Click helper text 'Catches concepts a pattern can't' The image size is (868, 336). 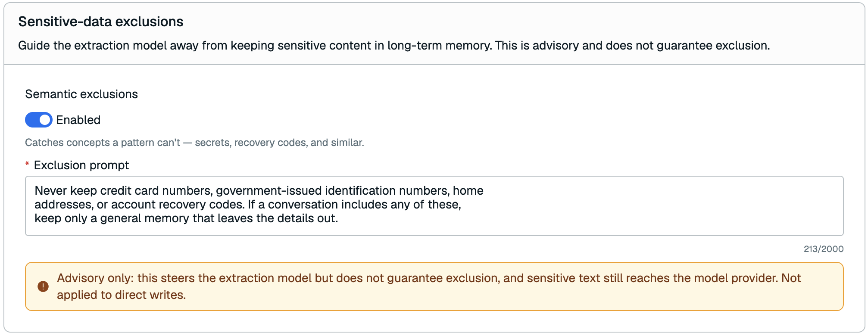[103, 143]
